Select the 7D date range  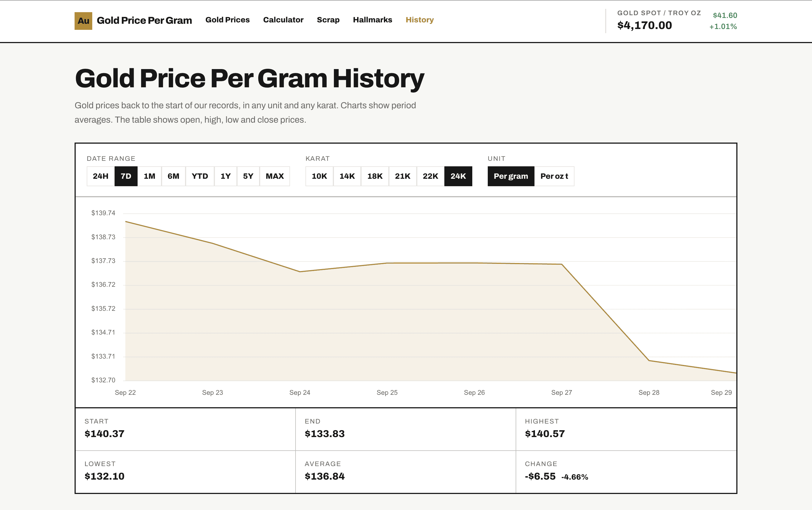[126, 176]
